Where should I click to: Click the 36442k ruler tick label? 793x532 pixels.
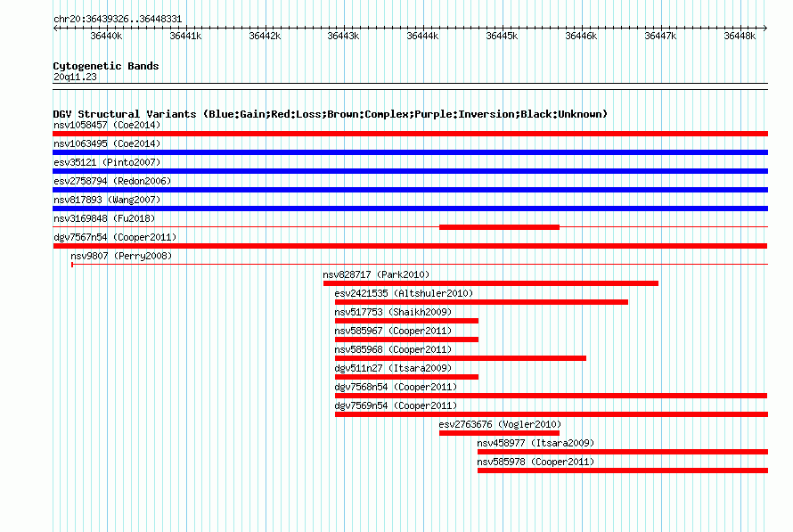point(265,36)
